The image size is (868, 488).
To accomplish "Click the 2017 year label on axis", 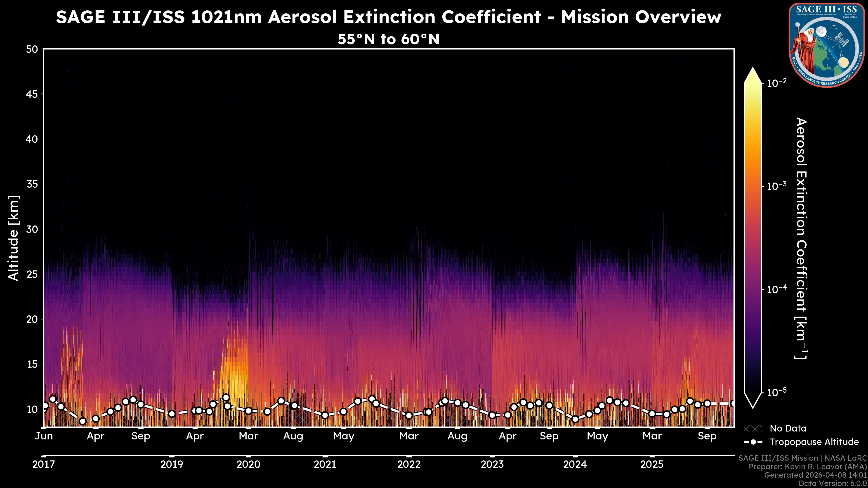I will point(43,465).
